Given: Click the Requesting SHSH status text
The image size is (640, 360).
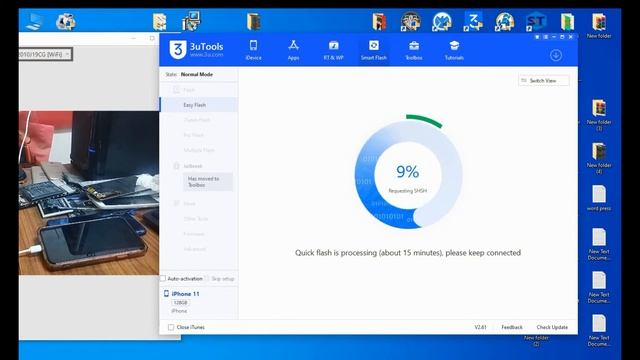Looking at the screenshot, I should (407, 191).
